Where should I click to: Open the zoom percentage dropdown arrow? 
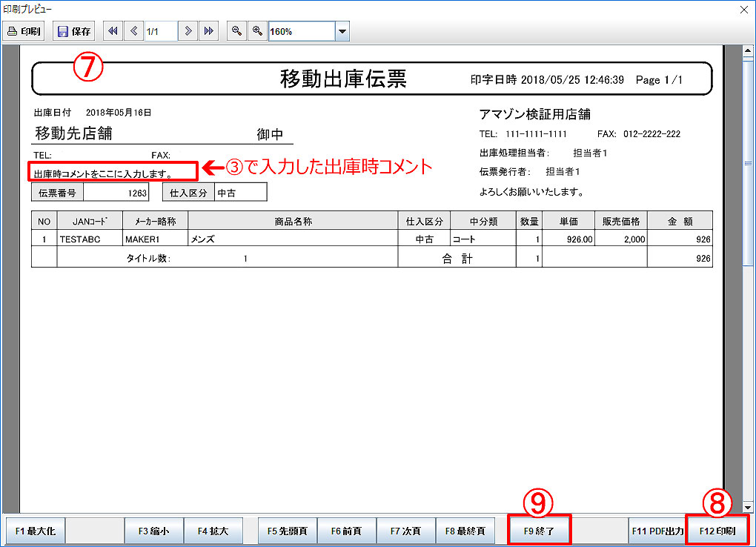(x=342, y=31)
